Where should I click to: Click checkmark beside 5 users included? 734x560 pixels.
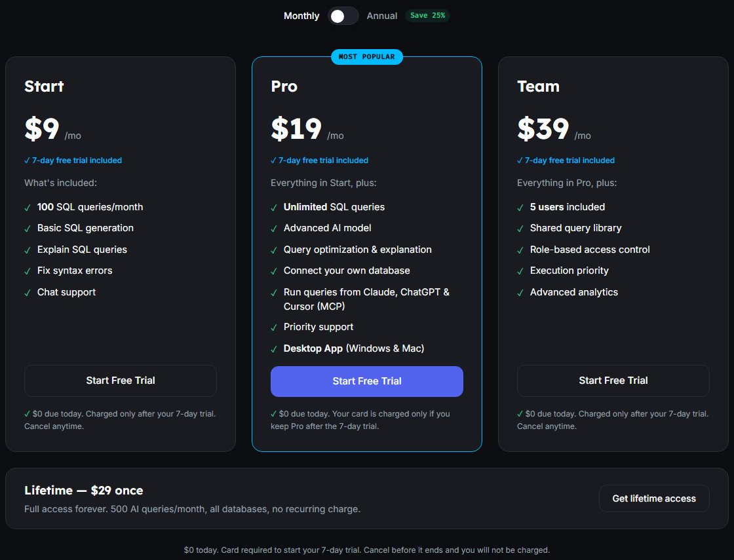(520, 208)
